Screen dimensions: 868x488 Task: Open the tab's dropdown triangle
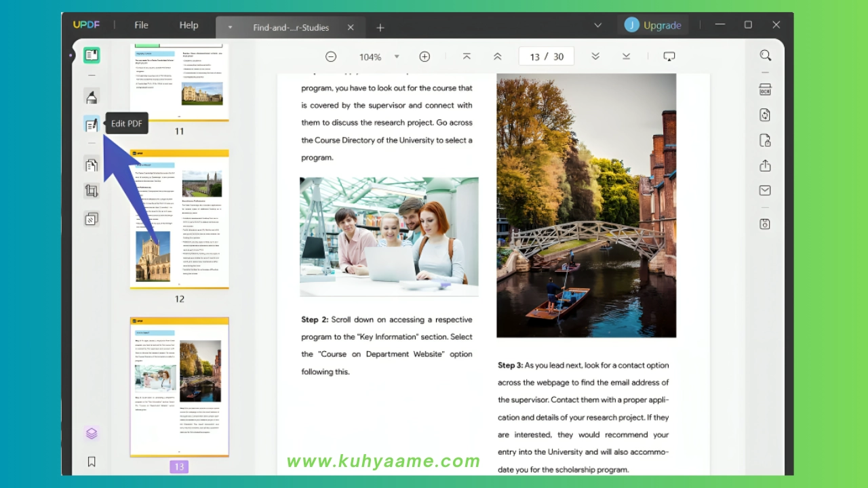coord(231,28)
